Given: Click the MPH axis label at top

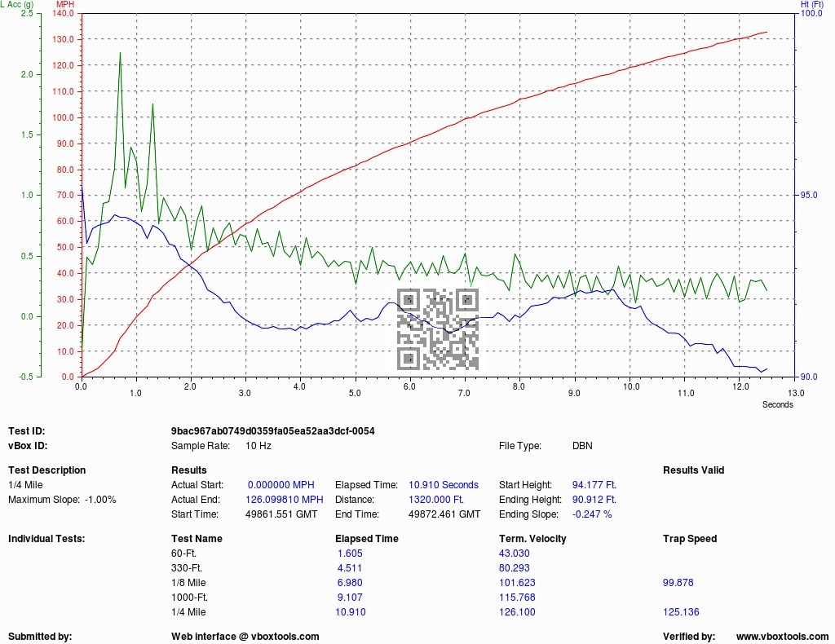Looking at the screenshot, I should [65, 4].
